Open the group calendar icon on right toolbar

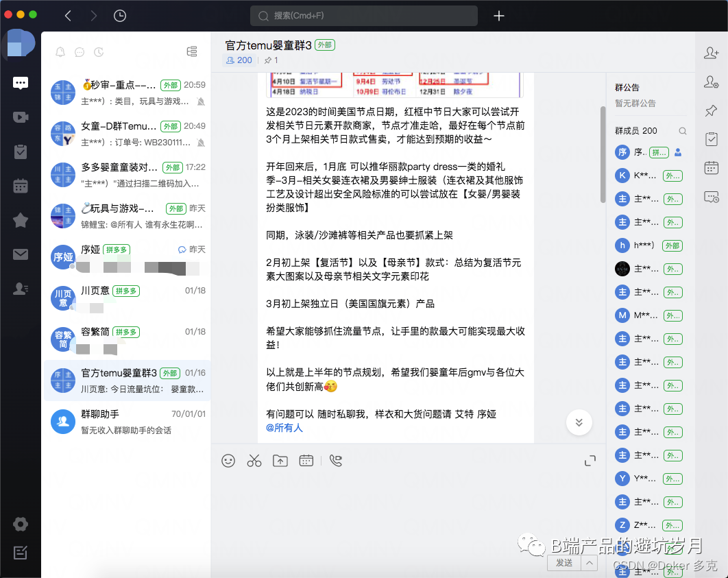tap(711, 167)
